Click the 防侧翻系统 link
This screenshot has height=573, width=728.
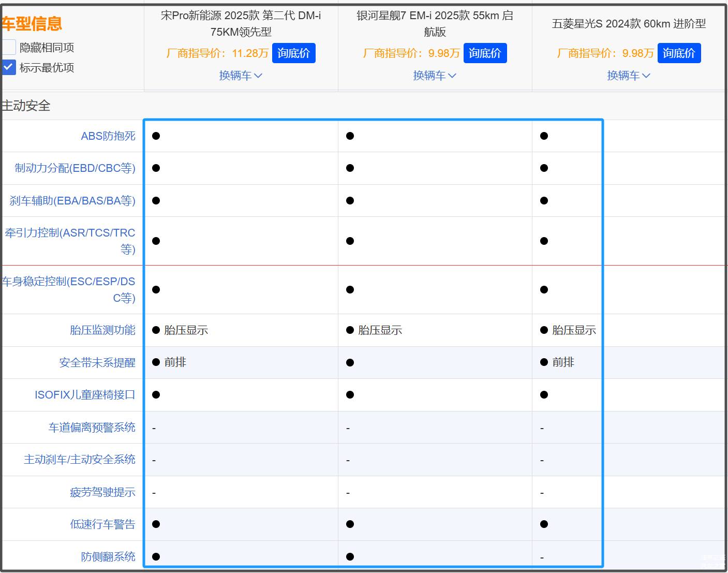click(108, 557)
